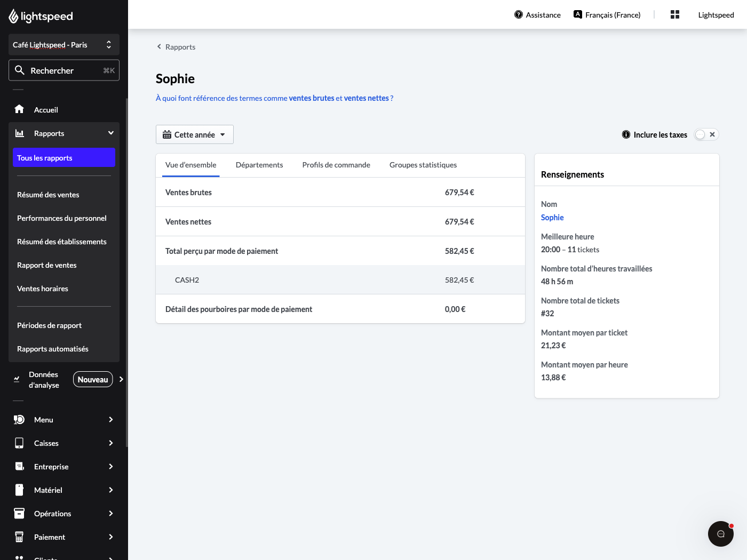The image size is (747, 560).
Task: Click the CASH2 payment row
Action: [x=340, y=280]
